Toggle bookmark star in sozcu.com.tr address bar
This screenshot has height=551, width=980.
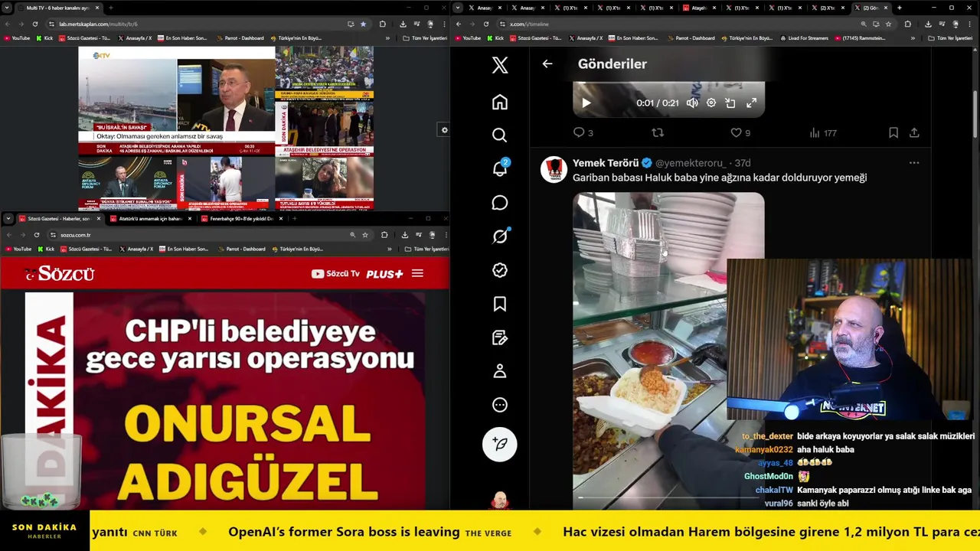365,235
